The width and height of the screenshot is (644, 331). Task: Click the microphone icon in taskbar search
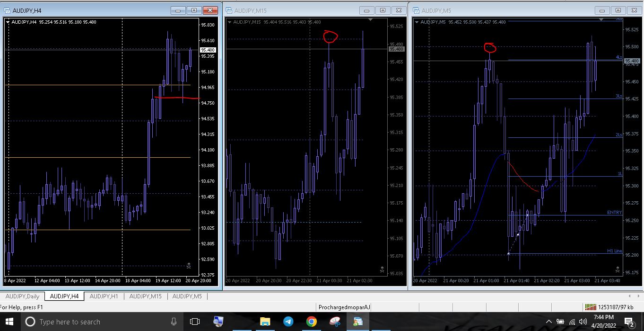click(x=174, y=322)
